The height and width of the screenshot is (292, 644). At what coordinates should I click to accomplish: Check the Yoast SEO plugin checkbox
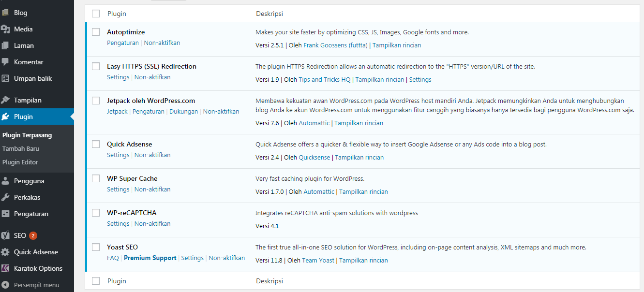(x=95, y=247)
